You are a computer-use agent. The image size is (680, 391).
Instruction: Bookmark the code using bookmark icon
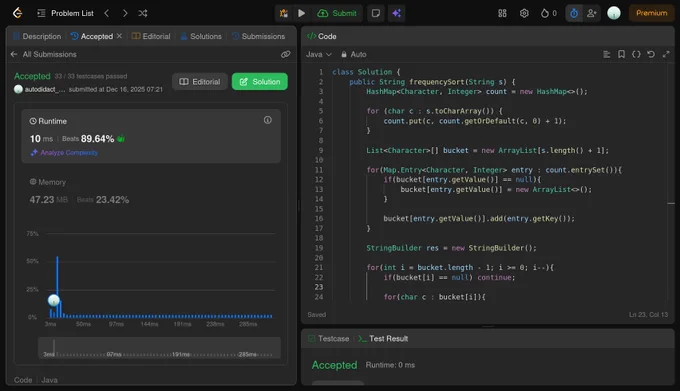(x=621, y=54)
